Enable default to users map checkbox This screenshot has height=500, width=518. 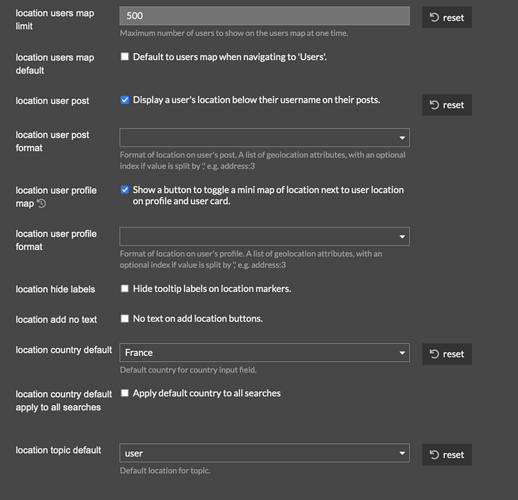(125, 57)
